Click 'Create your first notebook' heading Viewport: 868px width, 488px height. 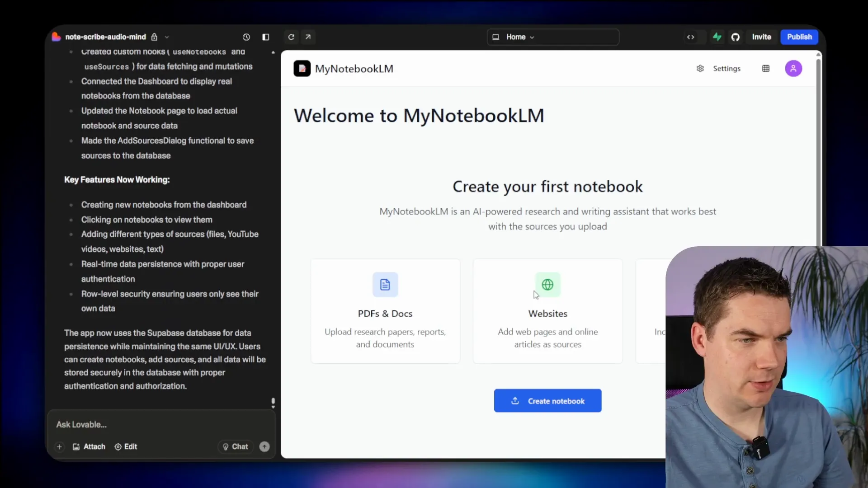tap(547, 187)
